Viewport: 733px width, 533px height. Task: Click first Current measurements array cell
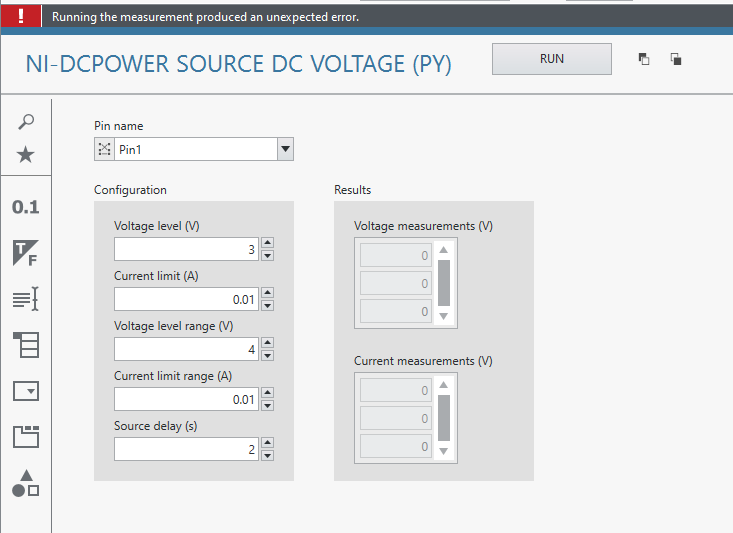[395, 390]
